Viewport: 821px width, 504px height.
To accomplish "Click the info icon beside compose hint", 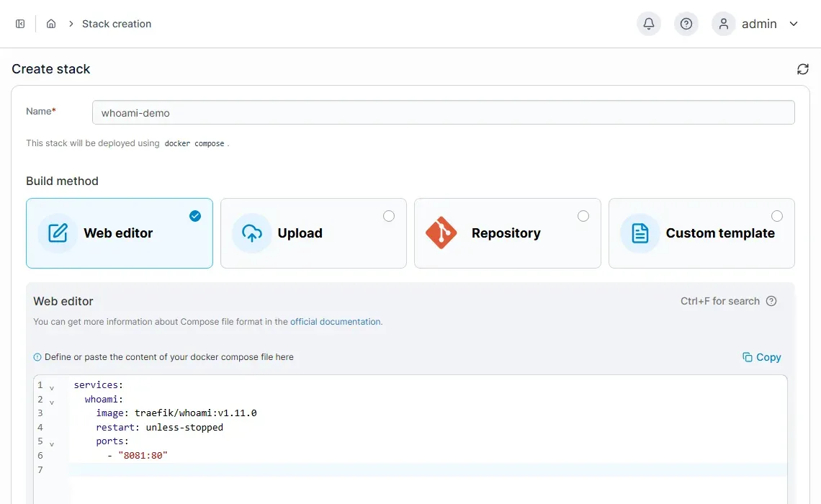I will [x=37, y=357].
